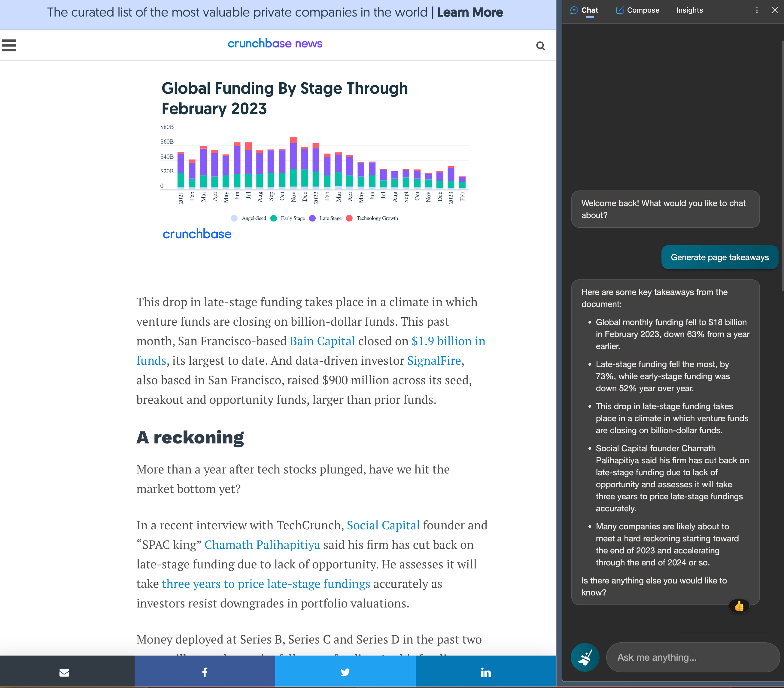Screen dimensions: 784x688
Task: Click the A reckoning heading
Action: tap(190, 437)
